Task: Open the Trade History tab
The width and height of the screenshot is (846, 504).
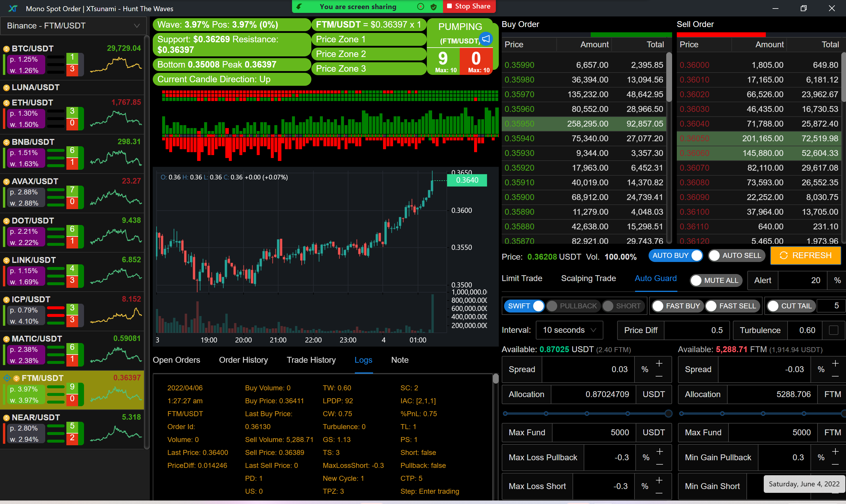Action: point(311,360)
